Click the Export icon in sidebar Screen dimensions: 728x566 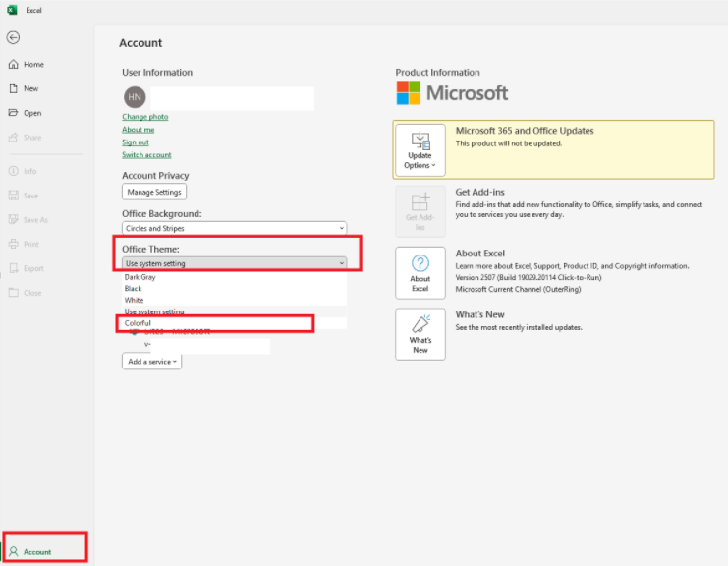(14, 268)
